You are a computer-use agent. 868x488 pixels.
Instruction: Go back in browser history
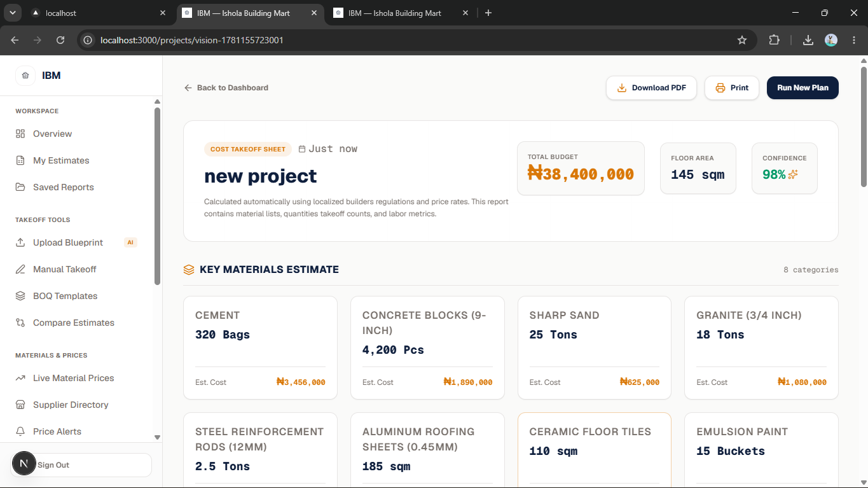click(15, 40)
